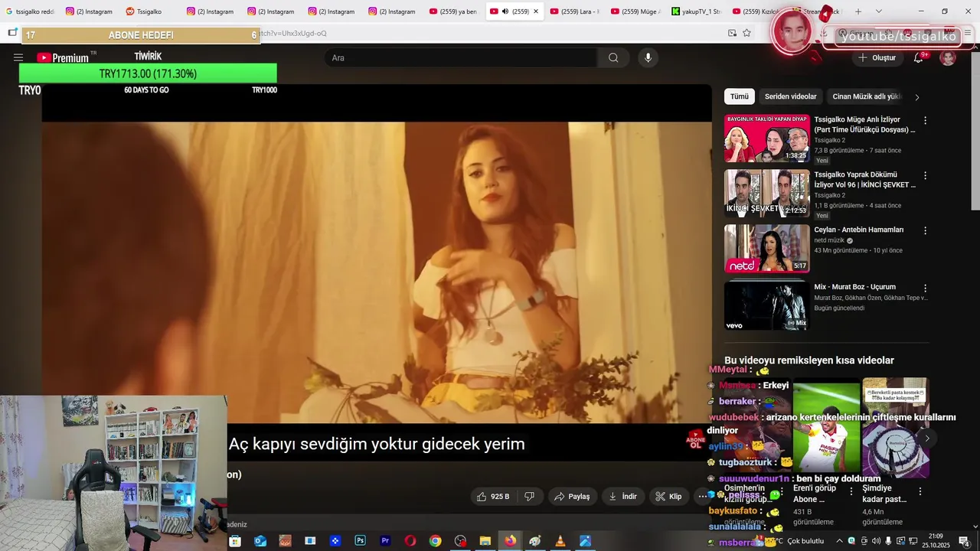Open Opera browser from the taskbar
The image size is (980, 551).
tap(410, 541)
